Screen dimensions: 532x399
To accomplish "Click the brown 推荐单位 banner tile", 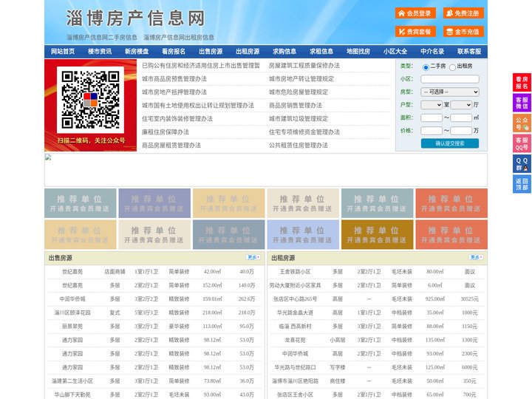I will [x=378, y=235].
